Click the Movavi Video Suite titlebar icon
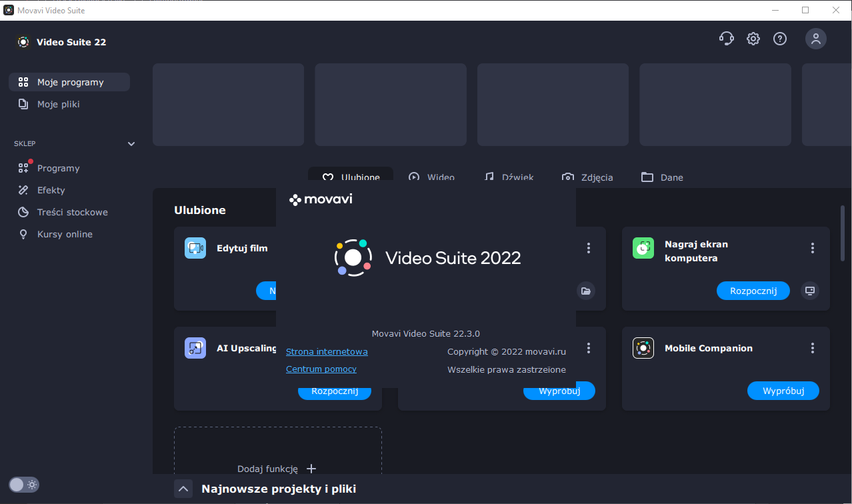 tap(9, 10)
